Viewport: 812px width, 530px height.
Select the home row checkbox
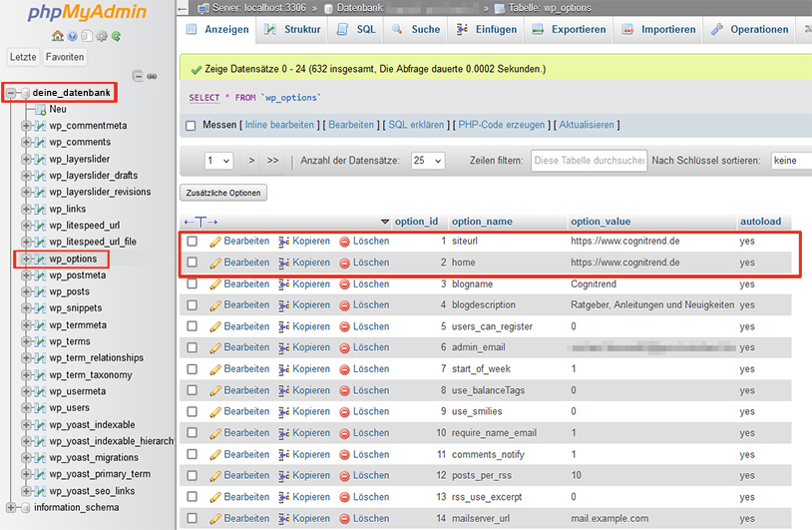click(193, 263)
